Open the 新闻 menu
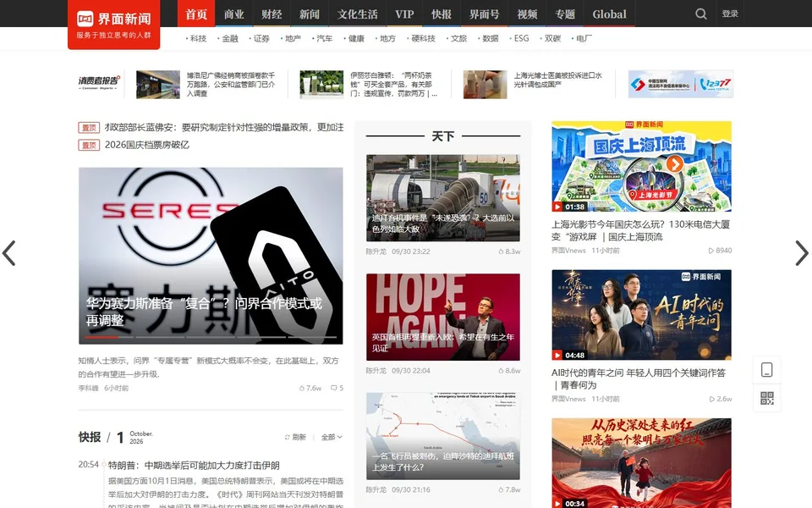The width and height of the screenshot is (812, 508). click(x=310, y=14)
